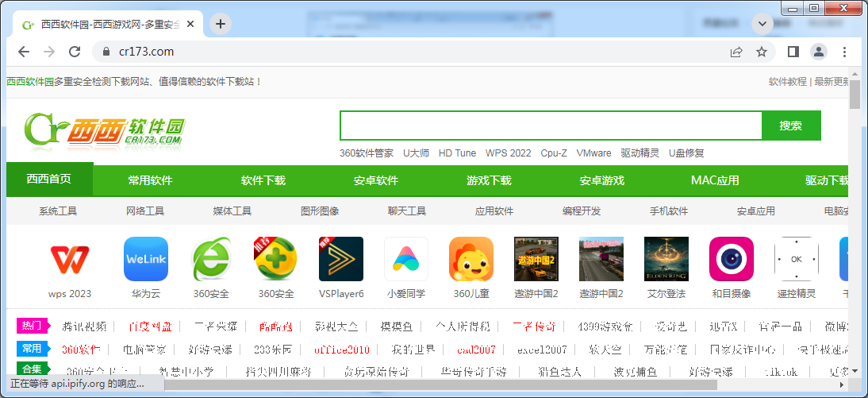Open the 媒体工具 subcategory
The height and width of the screenshot is (398, 868).
click(232, 211)
